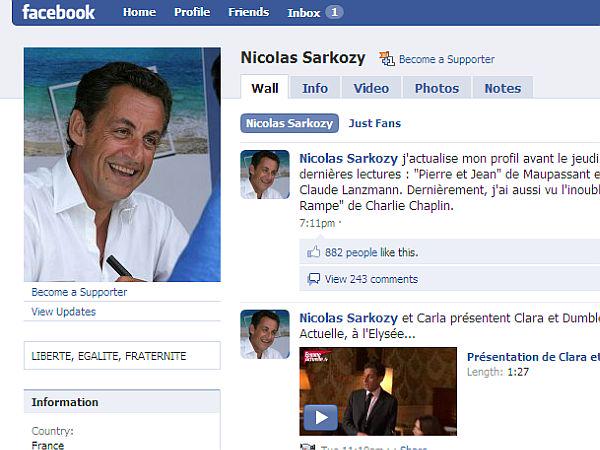Click the Facebook logo in header
This screenshot has height=450, width=600.
(x=58, y=13)
